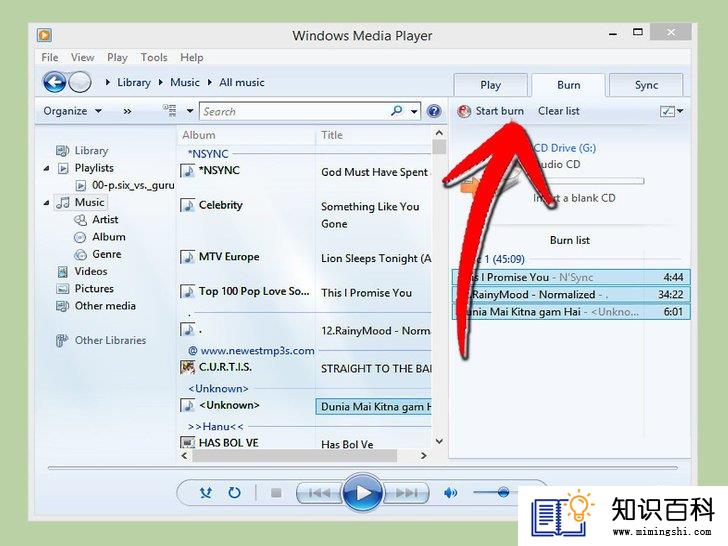Collapse the Playlists tree node
The width and height of the screenshot is (728, 546).
[x=46, y=168]
